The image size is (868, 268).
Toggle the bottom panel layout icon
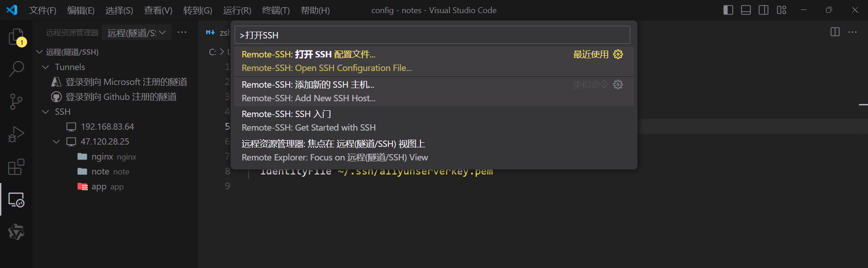(746, 10)
